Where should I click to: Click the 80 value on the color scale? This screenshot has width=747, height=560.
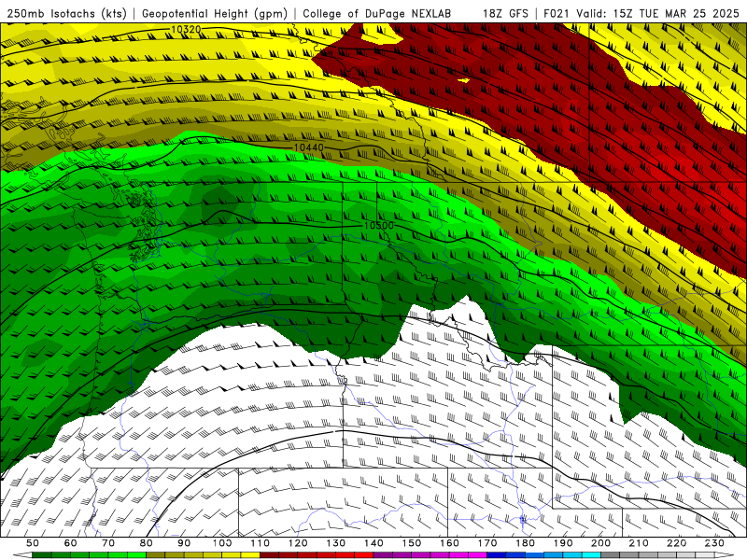tap(147, 543)
